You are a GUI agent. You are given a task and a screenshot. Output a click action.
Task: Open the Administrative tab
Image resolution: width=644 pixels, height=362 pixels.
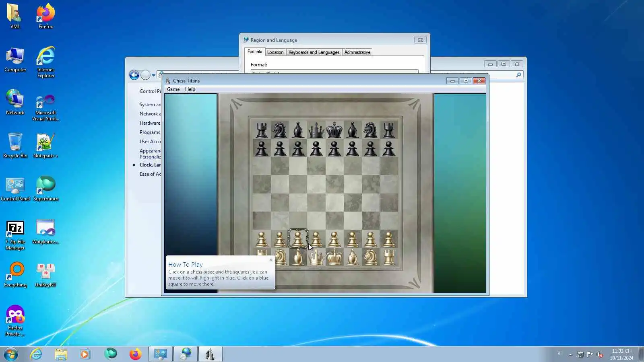pos(357,52)
